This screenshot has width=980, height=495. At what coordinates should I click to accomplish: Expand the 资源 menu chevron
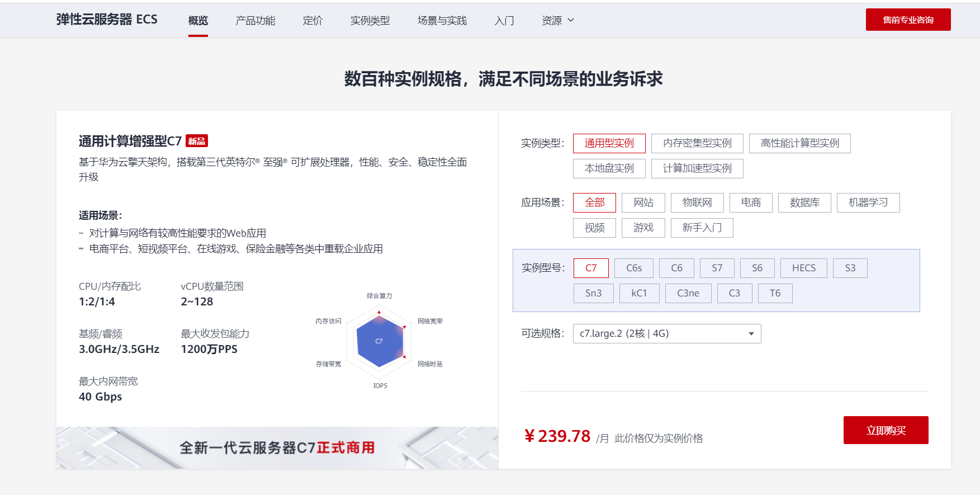(571, 20)
